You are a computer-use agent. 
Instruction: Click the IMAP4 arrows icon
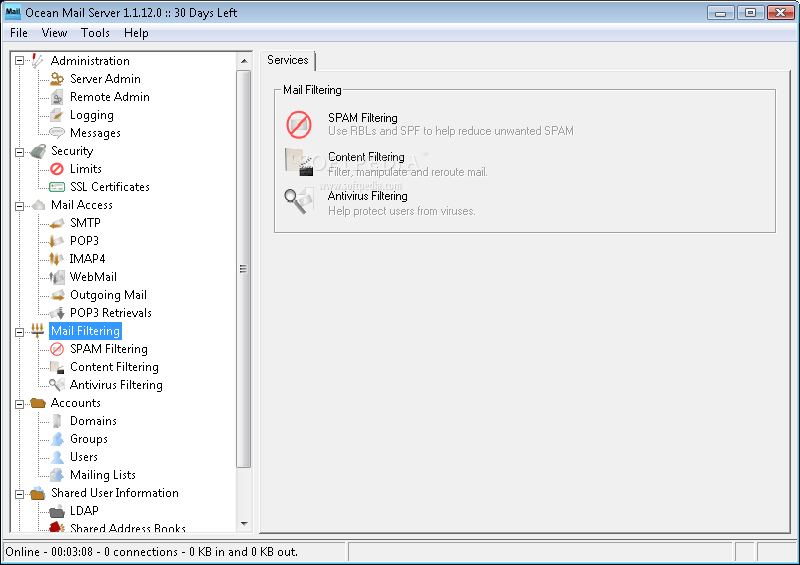(x=57, y=259)
